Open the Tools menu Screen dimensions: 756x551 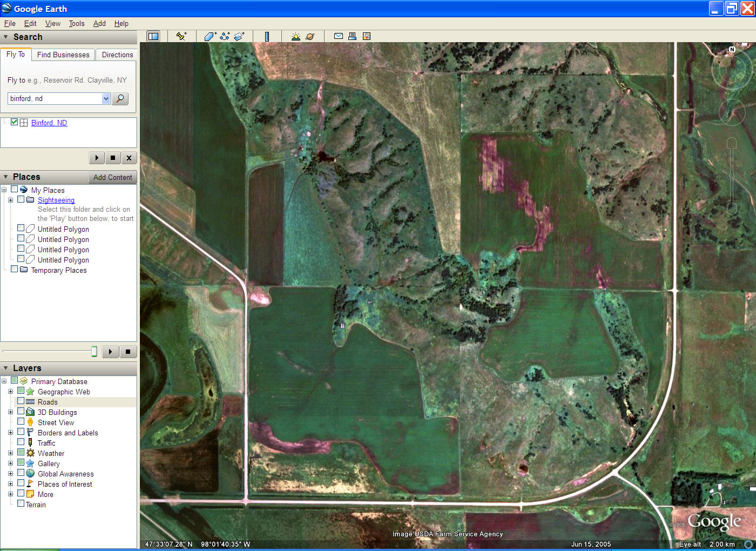(x=77, y=23)
